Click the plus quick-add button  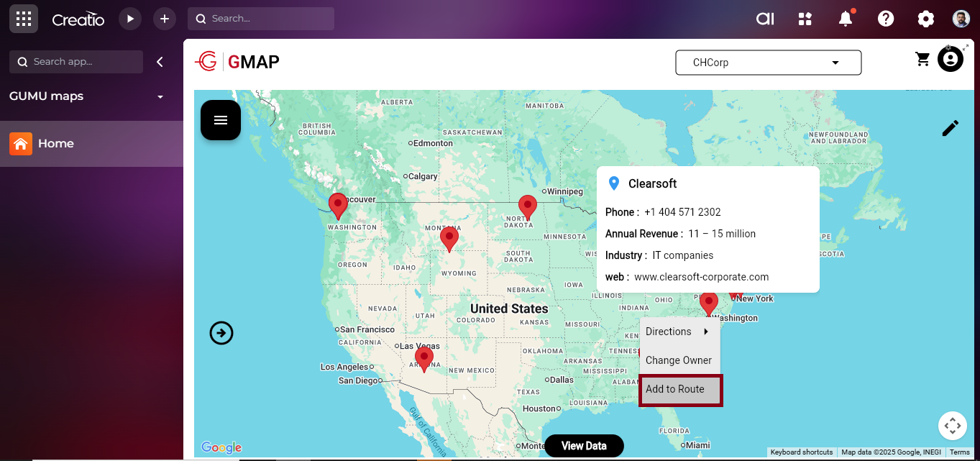[165, 19]
